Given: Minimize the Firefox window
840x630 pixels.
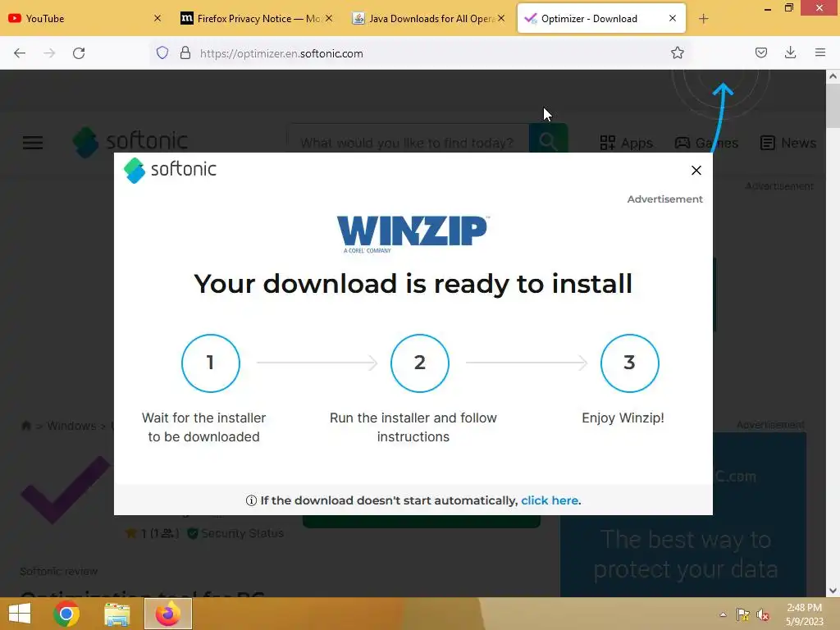Looking at the screenshot, I should (768, 8).
